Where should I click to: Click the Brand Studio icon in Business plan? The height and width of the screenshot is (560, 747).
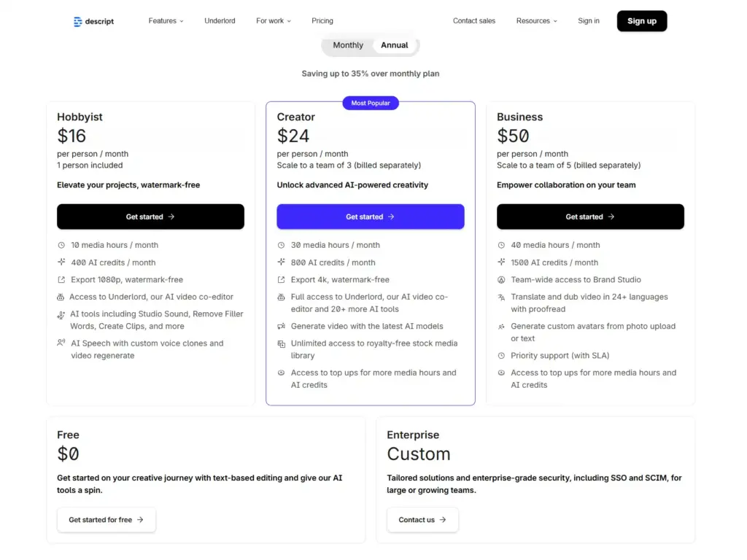tap(501, 279)
